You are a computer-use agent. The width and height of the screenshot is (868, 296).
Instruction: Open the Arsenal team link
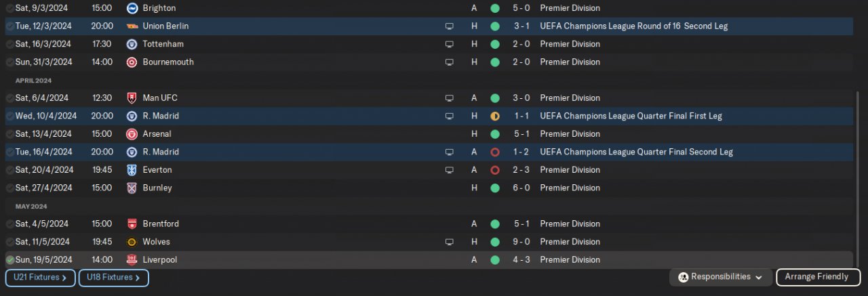pyautogui.click(x=157, y=134)
